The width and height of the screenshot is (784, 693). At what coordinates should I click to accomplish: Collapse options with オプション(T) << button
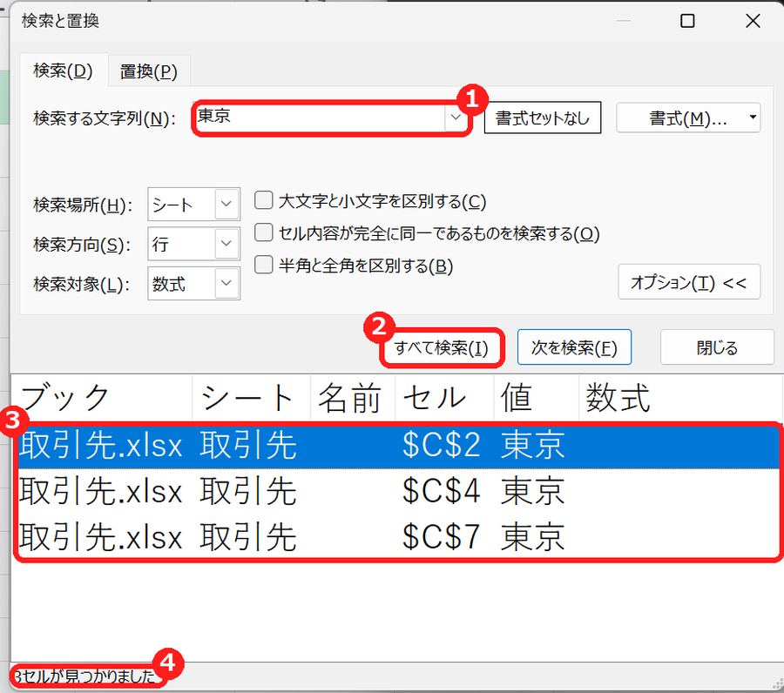[x=689, y=282]
